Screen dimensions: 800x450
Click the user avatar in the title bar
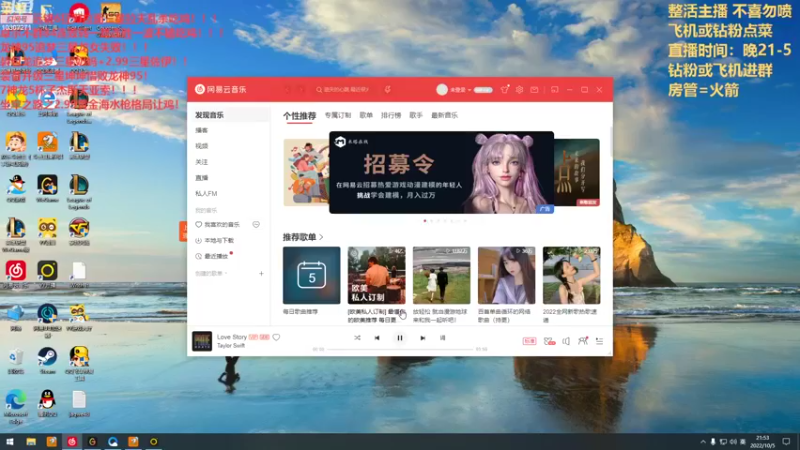click(x=442, y=90)
